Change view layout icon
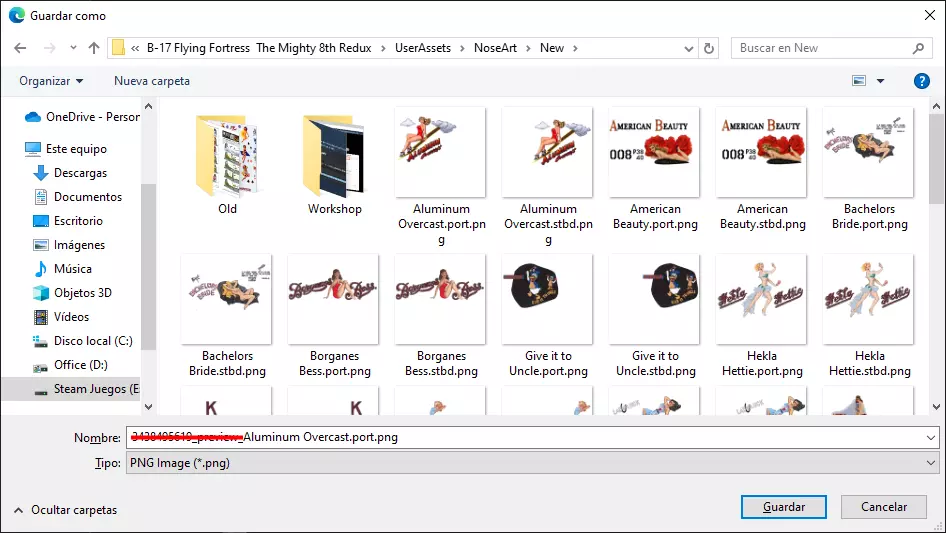The width and height of the screenshot is (946, 533). coord(859,81)
